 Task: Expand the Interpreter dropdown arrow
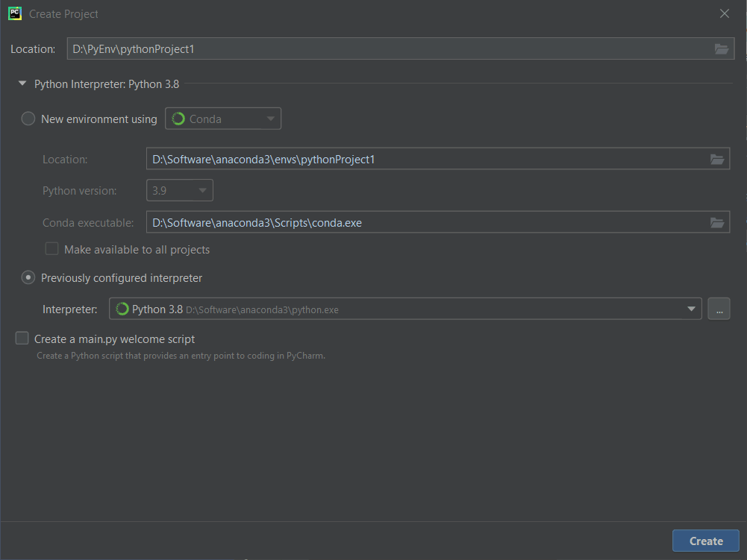click(691, 309)
